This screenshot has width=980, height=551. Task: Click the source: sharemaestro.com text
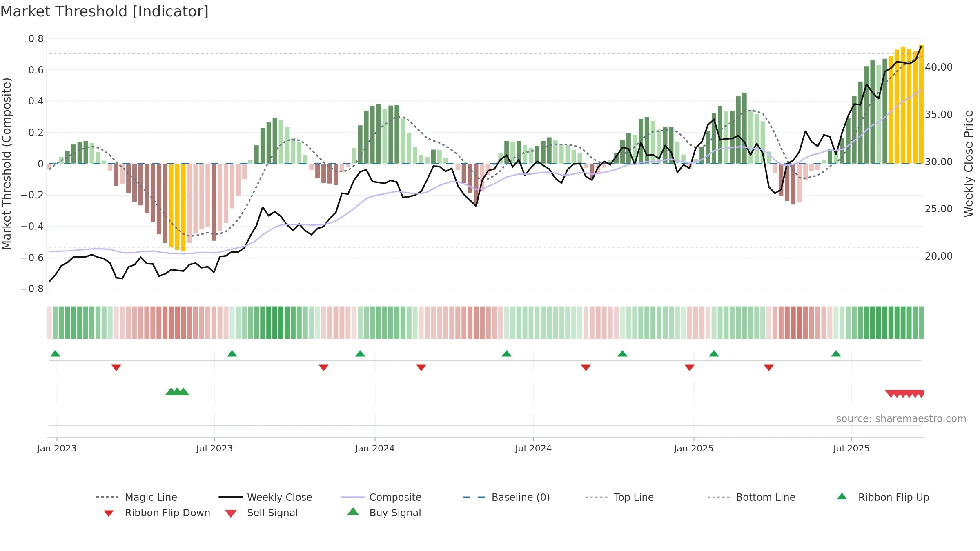901,419
